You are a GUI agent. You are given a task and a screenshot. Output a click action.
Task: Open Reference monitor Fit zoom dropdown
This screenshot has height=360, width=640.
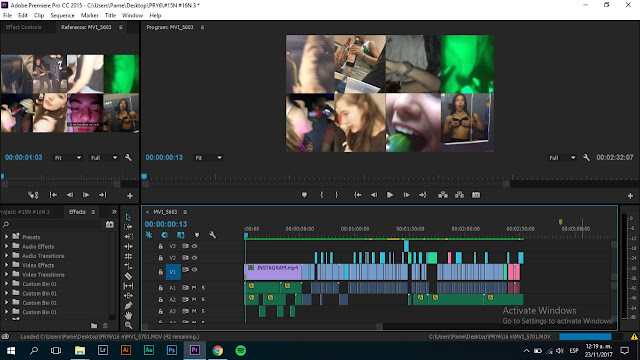pos(67,158)
